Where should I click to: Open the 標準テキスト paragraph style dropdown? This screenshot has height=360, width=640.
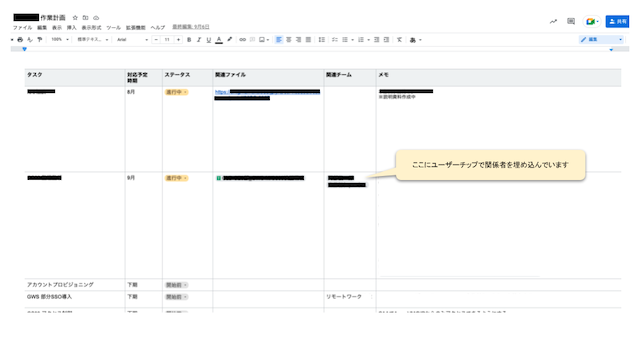click(x=93, y=40)
